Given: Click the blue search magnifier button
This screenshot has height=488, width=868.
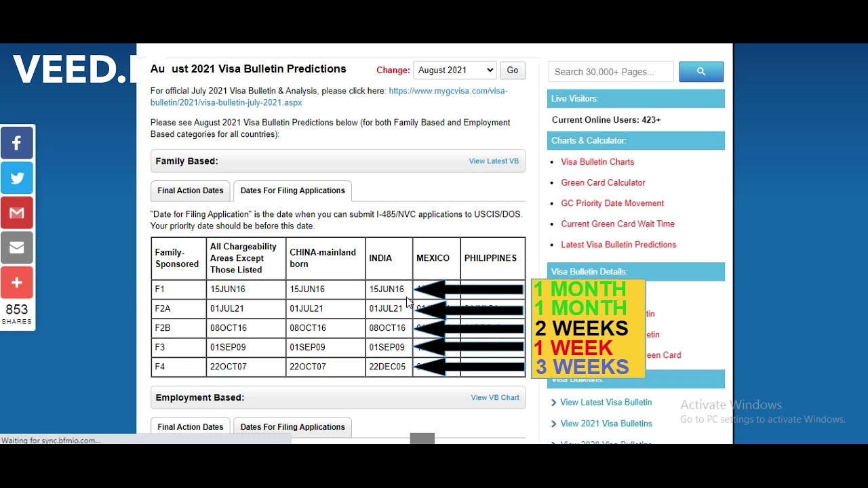Looking at the screenshot, I should 701,71.
